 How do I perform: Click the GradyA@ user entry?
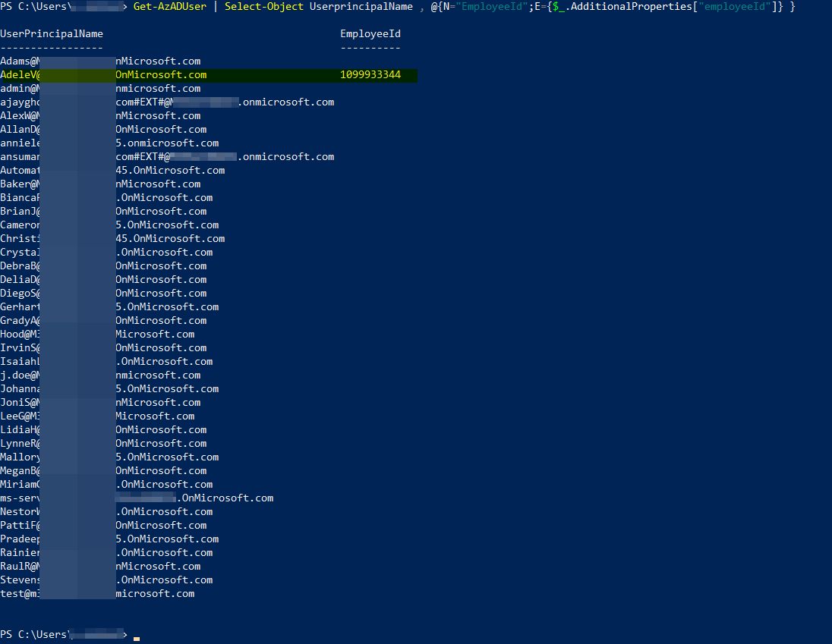coord(103,321)
